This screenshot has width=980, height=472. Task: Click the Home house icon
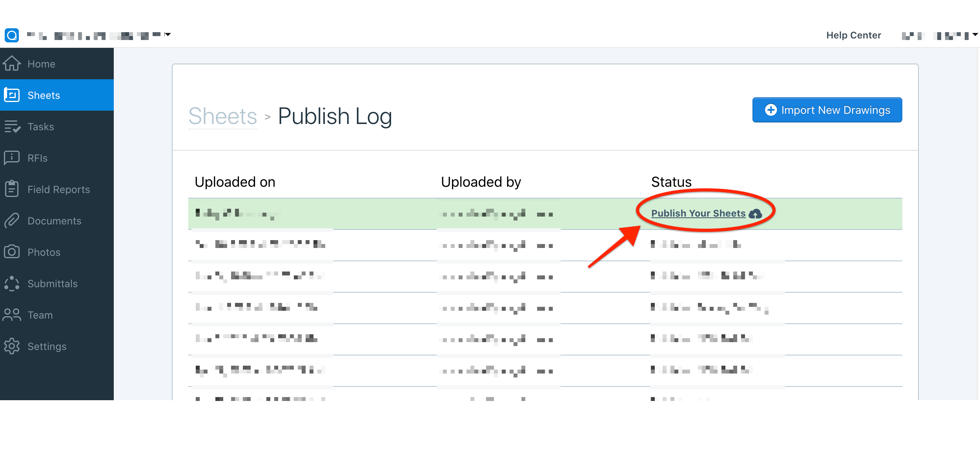click(x=12, y=63)
